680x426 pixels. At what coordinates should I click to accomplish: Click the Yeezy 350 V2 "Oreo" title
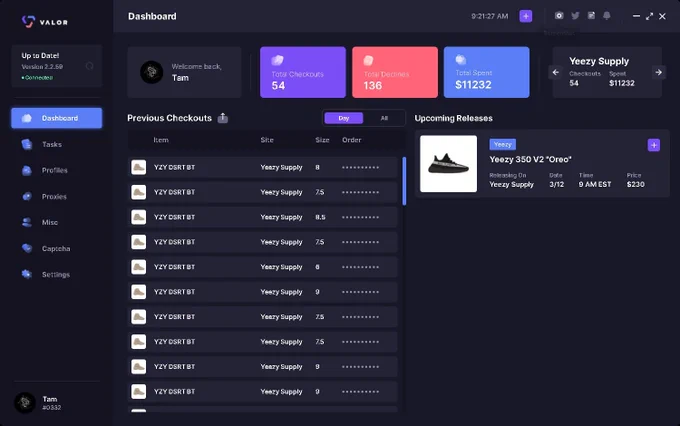(530, 159)
